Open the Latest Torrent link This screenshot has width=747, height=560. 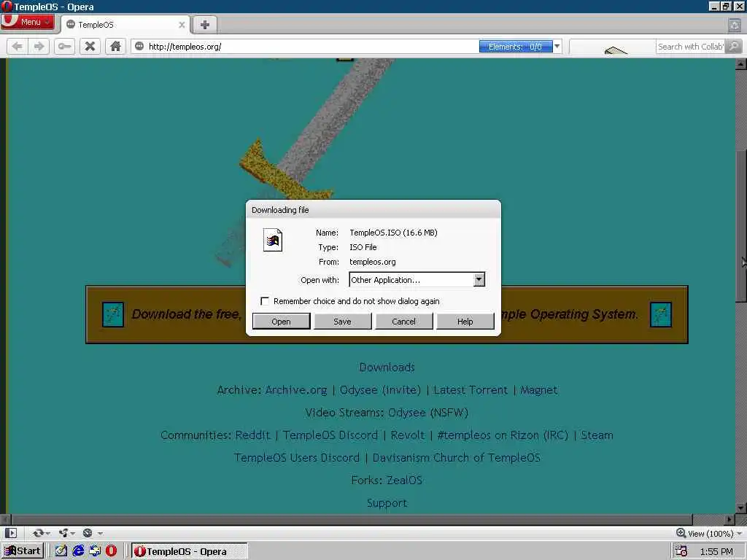click(471, 390)
